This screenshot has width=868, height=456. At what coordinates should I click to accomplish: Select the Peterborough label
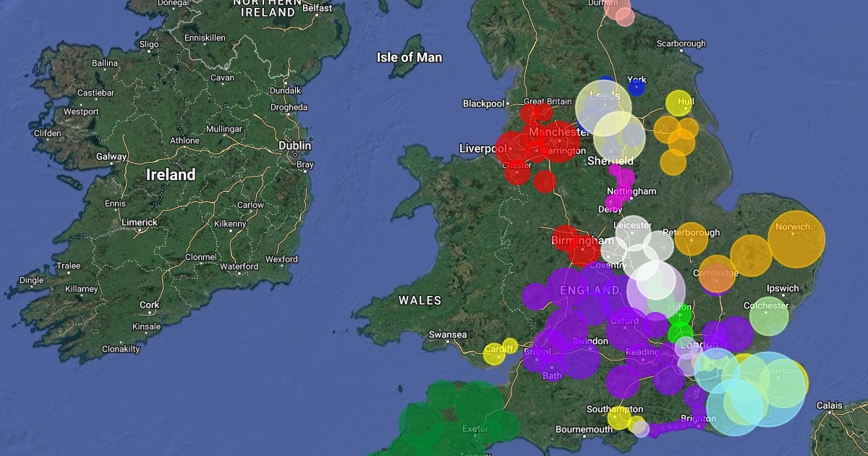click(x=692, y=232)
